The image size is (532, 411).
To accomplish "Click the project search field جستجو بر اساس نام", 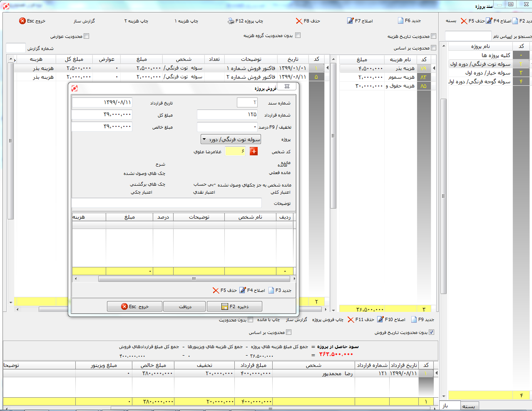I will 468,36.
